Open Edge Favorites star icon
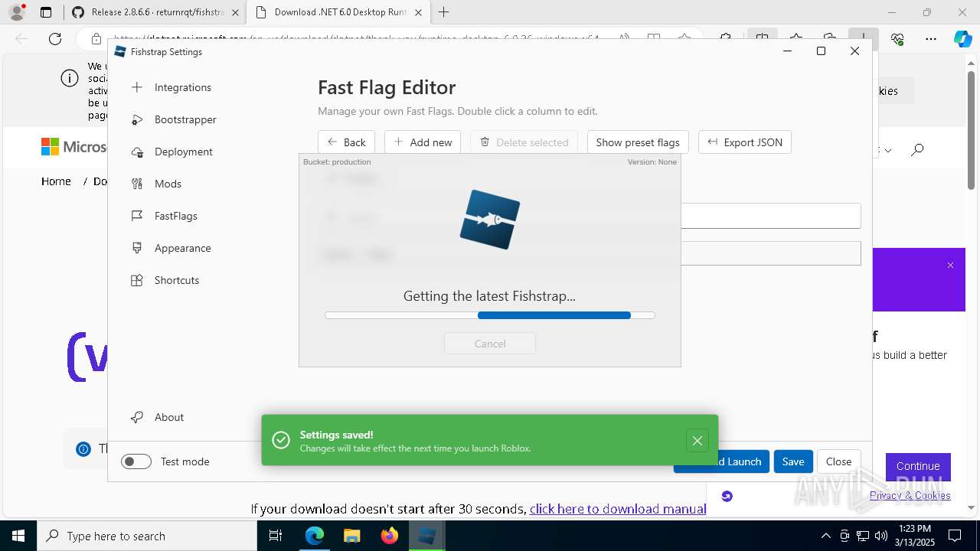This screenshot has width=980, height=551. click(796, 39)
